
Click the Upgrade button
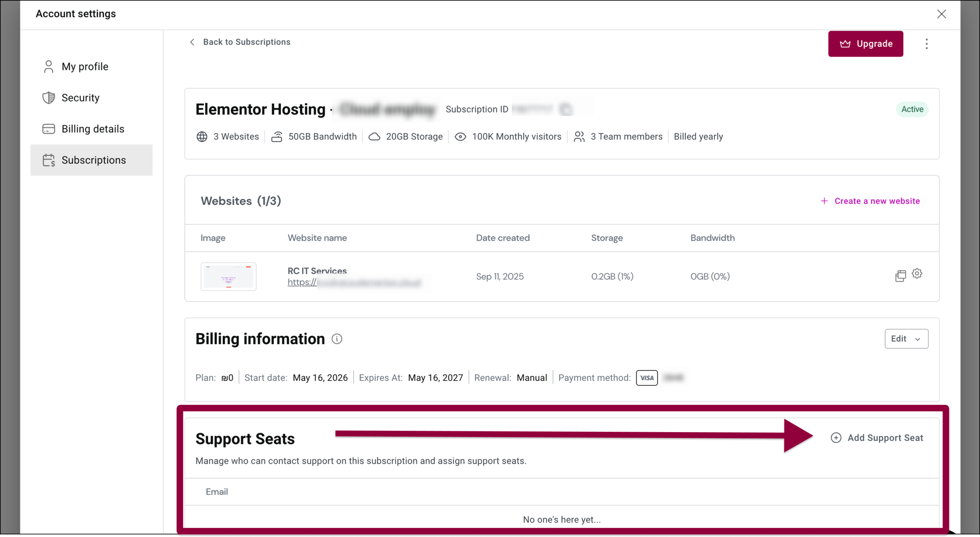866,44
